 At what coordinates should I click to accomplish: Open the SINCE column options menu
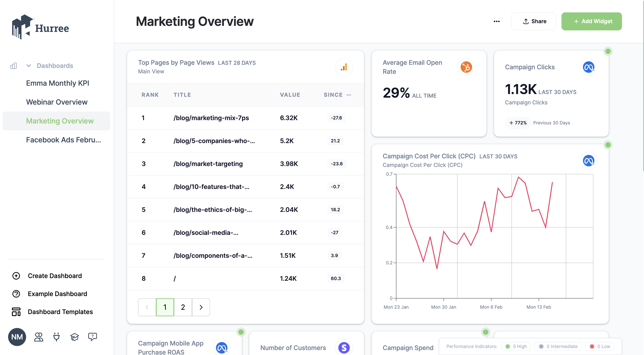(x=349, y=95)
